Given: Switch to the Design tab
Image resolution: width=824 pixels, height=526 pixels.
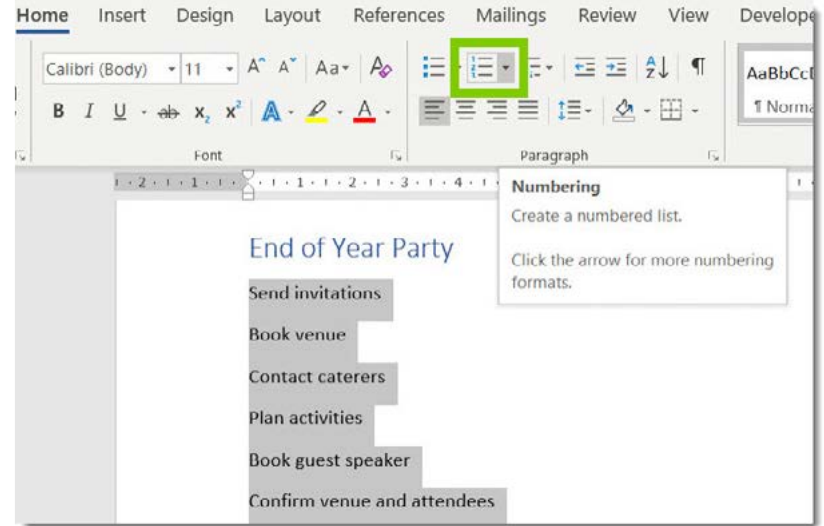Looking at the screenshot, I should 205,15.
